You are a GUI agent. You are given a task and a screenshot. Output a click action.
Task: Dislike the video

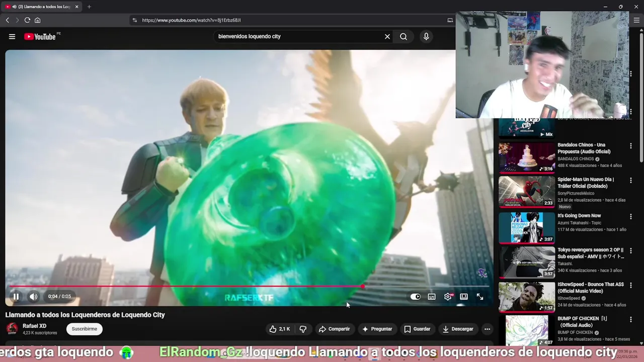[x=303, y=329]
